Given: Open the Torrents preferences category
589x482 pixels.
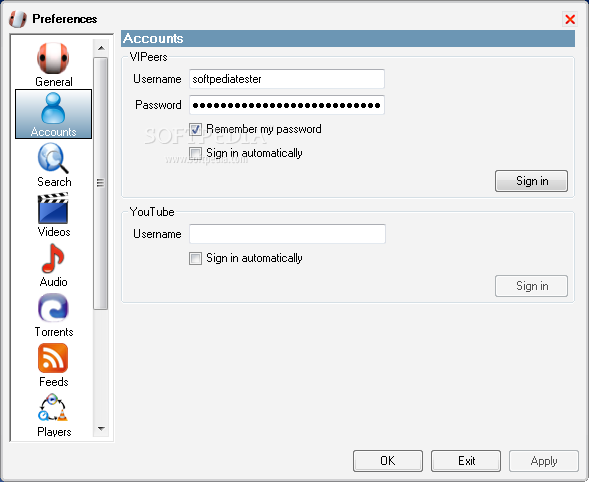Looking at the screenshot, I should pos(53,315).
